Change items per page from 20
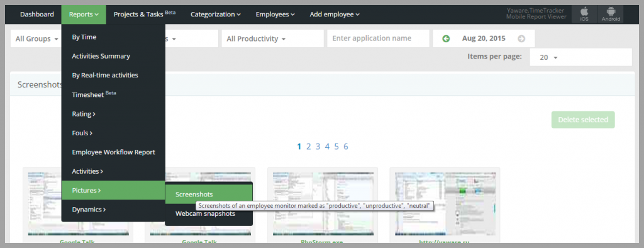This screenshot has width=644, height=248. (580, 57)
